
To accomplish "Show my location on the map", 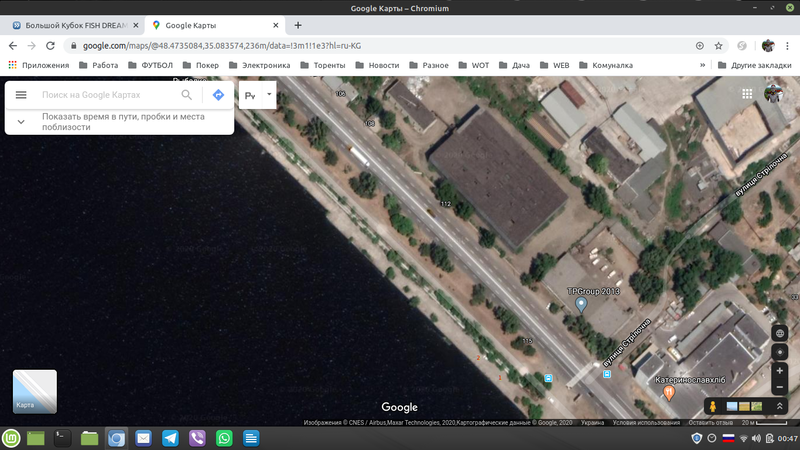I will [780, 353].
